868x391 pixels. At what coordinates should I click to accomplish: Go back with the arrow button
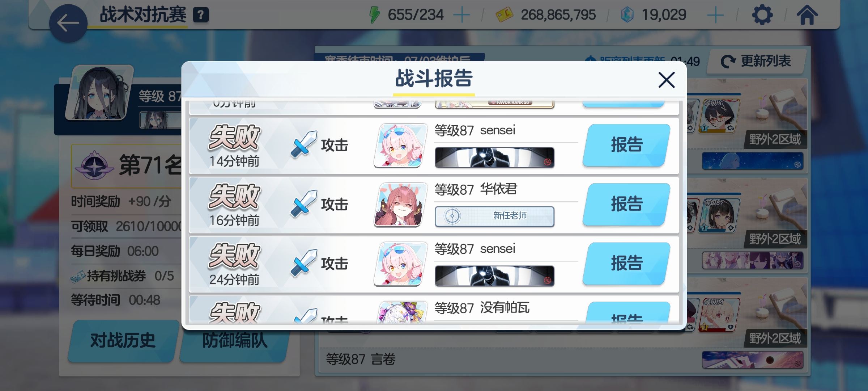click(x=68, y=24)
